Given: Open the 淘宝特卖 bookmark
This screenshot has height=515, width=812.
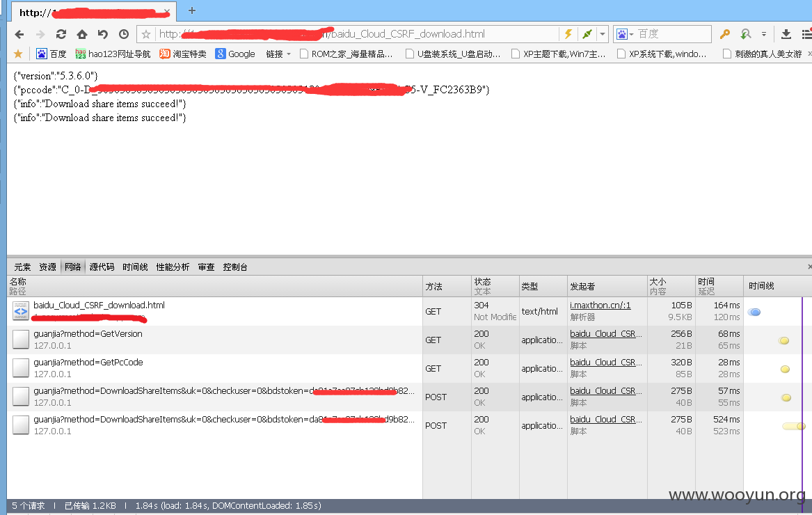Looking at the screenshot, I should click(183, 54).
